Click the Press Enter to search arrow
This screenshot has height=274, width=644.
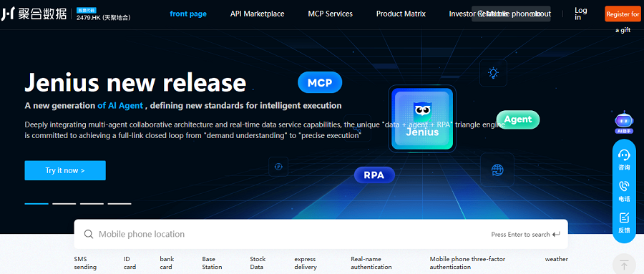tap(556, 235)
